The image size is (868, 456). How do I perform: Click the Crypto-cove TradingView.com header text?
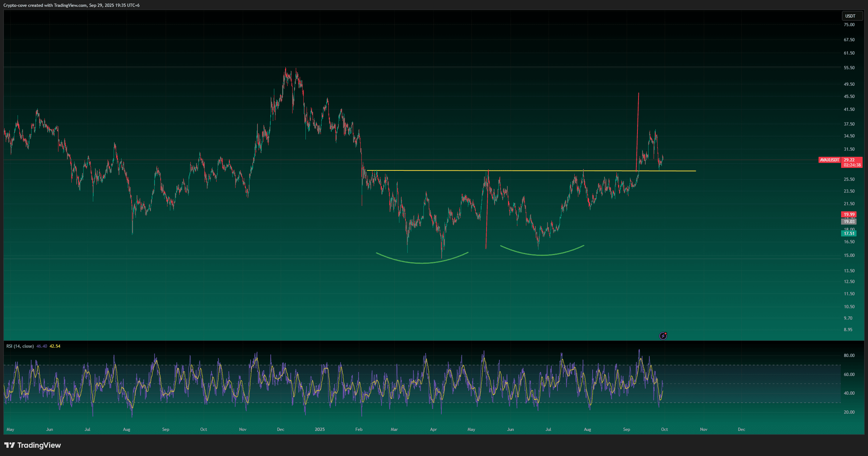pyautogui.click(x=71, y=5)
